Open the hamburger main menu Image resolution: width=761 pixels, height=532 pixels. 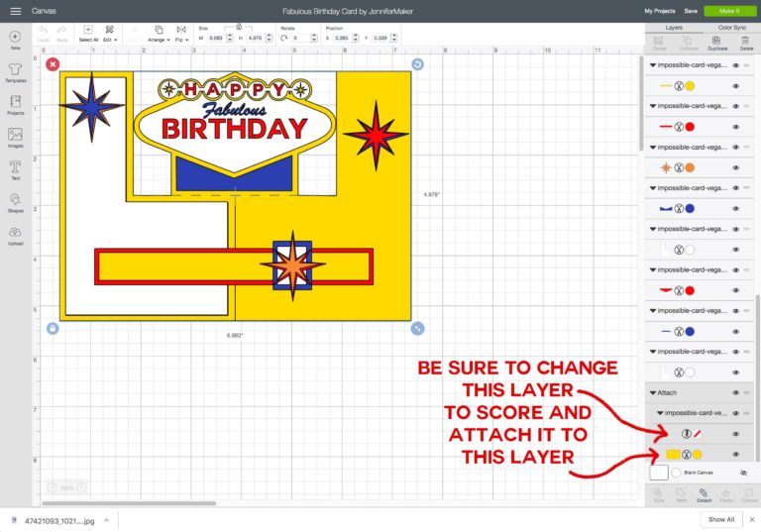16,11
